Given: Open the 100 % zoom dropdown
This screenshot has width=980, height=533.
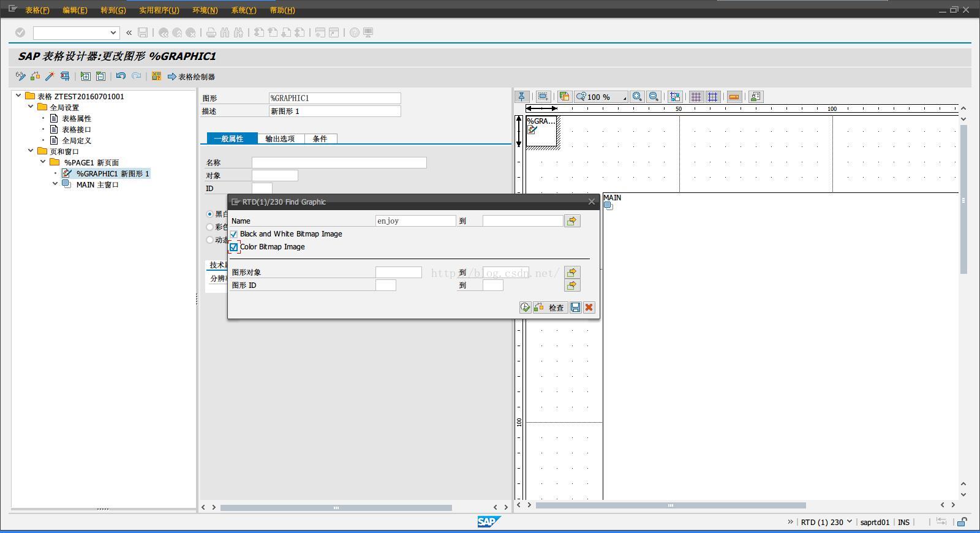Looking at the screenshot, I should 601,97.
